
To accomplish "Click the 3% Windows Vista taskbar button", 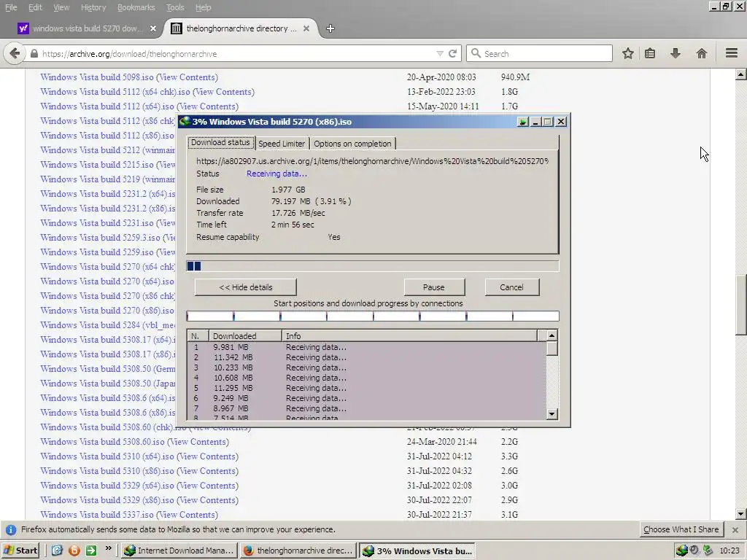I will tap(417, 551).
